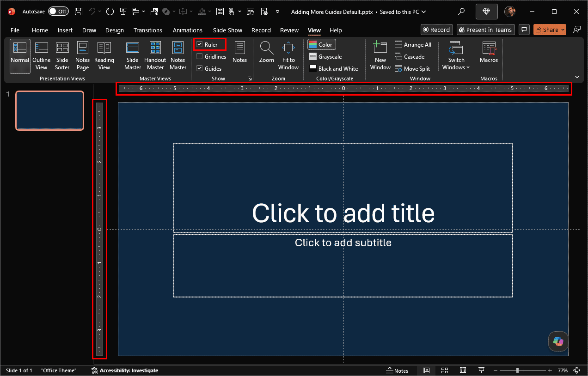Screen dimensions: 588x376
Task: Click New Window in the Window group
Action: point(380,56)
